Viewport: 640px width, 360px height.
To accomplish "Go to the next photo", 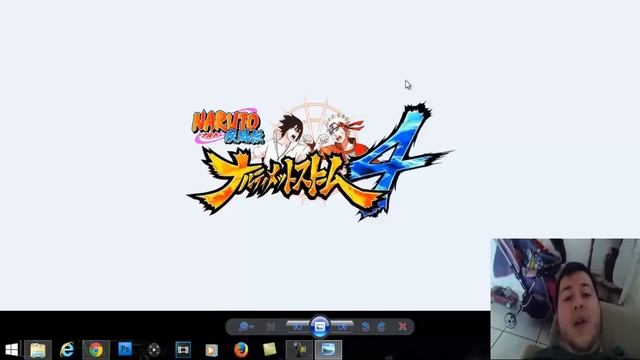I will (342, 327).
